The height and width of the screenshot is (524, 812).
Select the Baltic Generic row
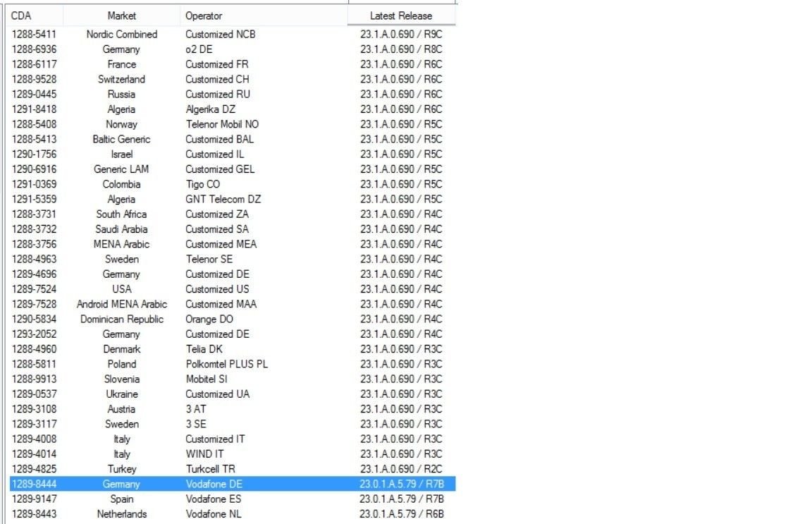233,140
